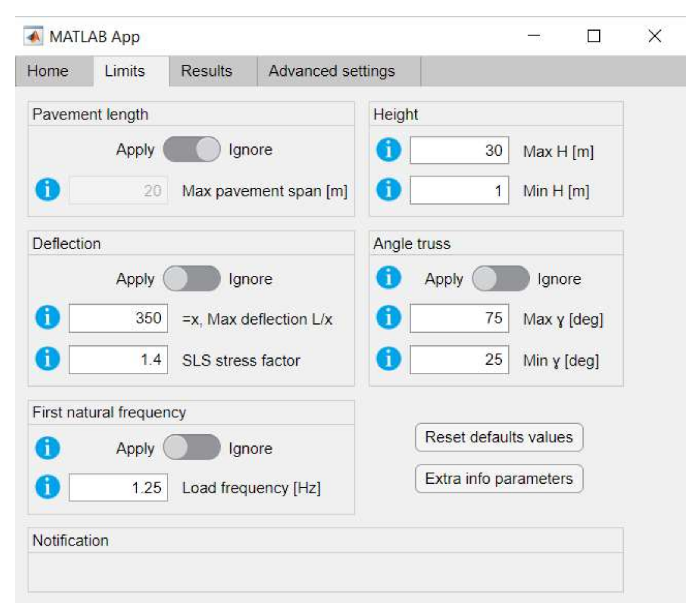Click the 'Pavement length' panel title
This screenshot has height=616, width=698.
click(x=90, y=114)
